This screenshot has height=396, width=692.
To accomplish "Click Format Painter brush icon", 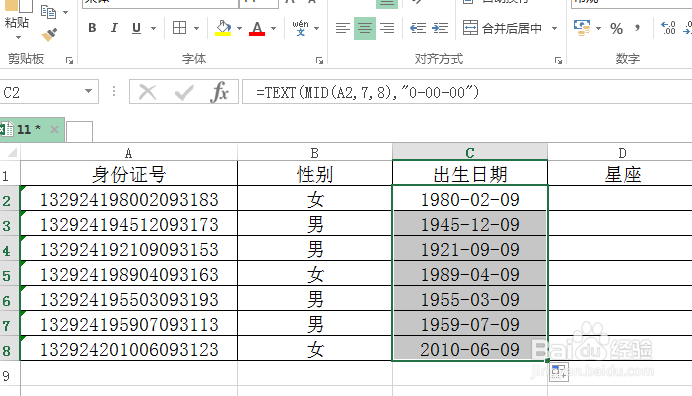I will tap(49, 34).
